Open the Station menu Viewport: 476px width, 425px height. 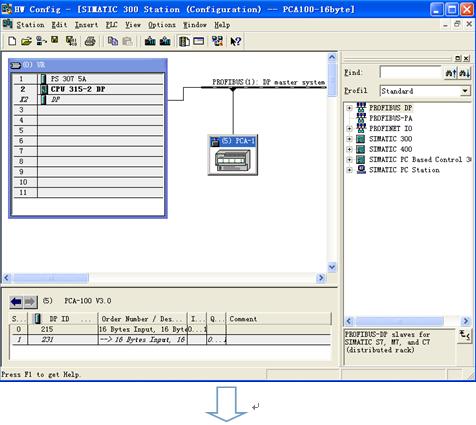30,25
